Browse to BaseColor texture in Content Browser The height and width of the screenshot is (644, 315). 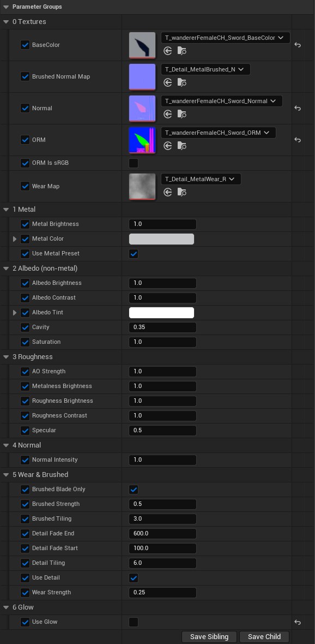(x=181, y=51)
